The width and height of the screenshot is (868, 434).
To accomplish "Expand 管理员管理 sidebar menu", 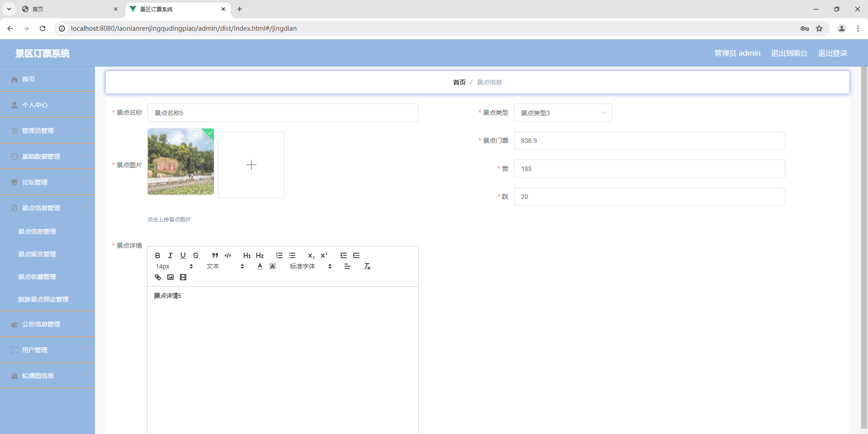I will pos(47,131).
